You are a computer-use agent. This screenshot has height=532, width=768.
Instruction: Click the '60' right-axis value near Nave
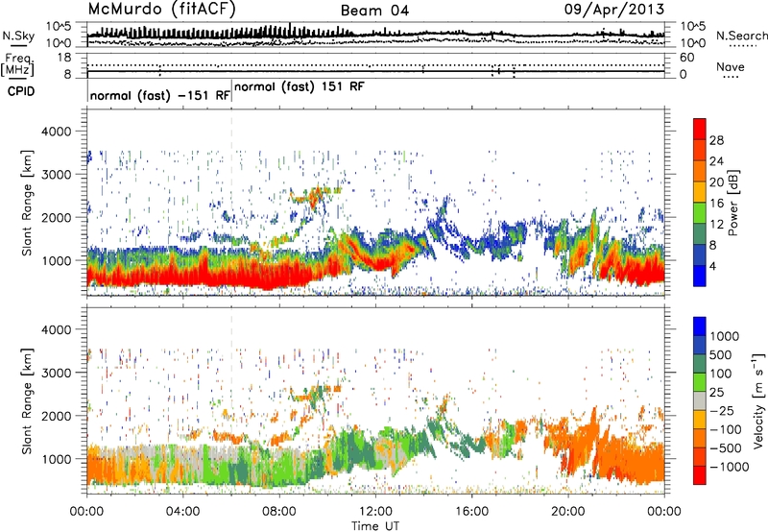[687, 58]
